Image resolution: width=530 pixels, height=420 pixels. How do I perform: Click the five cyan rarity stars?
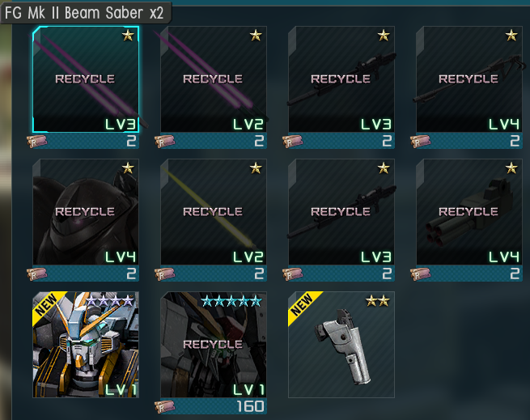(231, 300)
